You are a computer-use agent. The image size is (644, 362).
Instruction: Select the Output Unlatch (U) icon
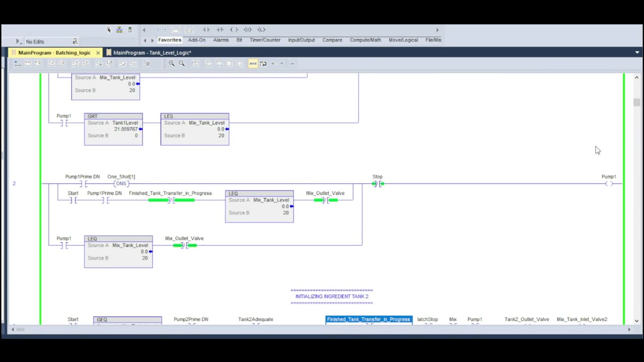[248, 30]
